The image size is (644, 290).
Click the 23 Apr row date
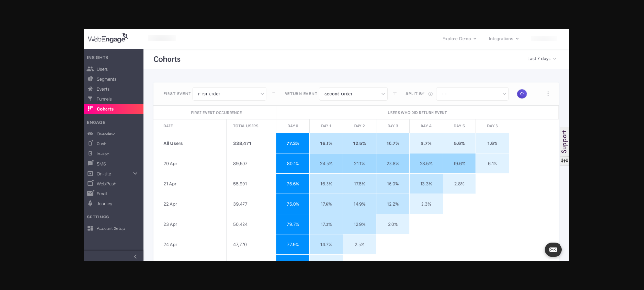[x=170, y=224]
